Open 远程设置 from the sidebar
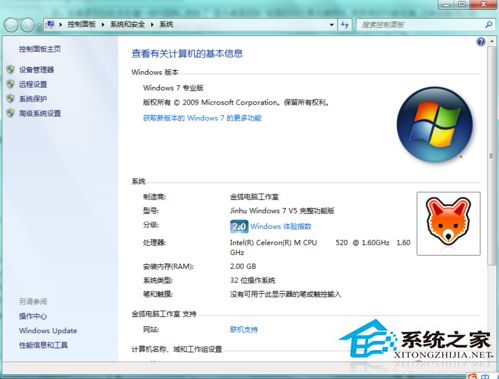This screenshot has height=379, width=499. pyautogui.click(x=33, y=84)
